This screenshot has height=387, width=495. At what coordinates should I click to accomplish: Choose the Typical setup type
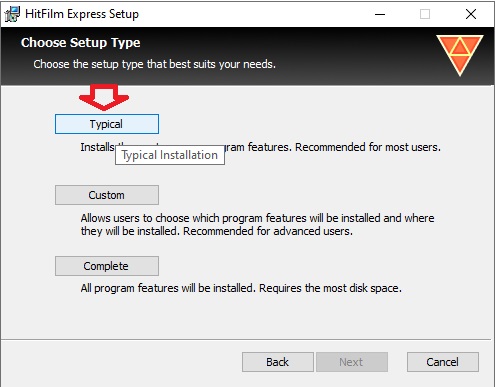coord(107,124)
